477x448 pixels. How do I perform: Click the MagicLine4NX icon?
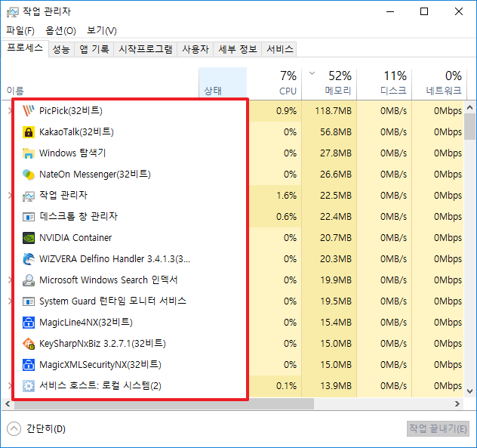pyautogui.click(x=28, y=323)
